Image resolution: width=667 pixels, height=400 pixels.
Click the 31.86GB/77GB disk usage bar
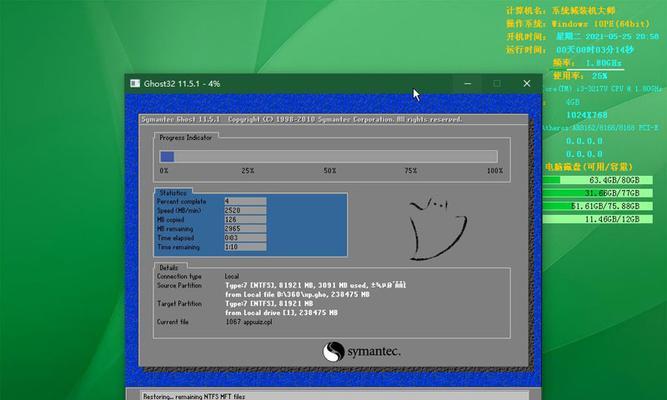click(x=597, y=193)
